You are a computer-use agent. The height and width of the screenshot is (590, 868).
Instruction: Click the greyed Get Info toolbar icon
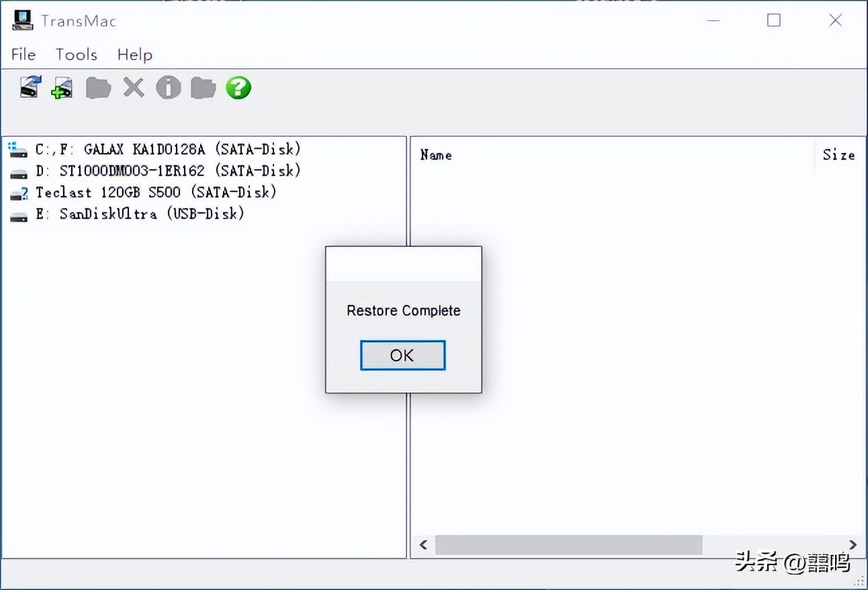click(x=169, y=87)
